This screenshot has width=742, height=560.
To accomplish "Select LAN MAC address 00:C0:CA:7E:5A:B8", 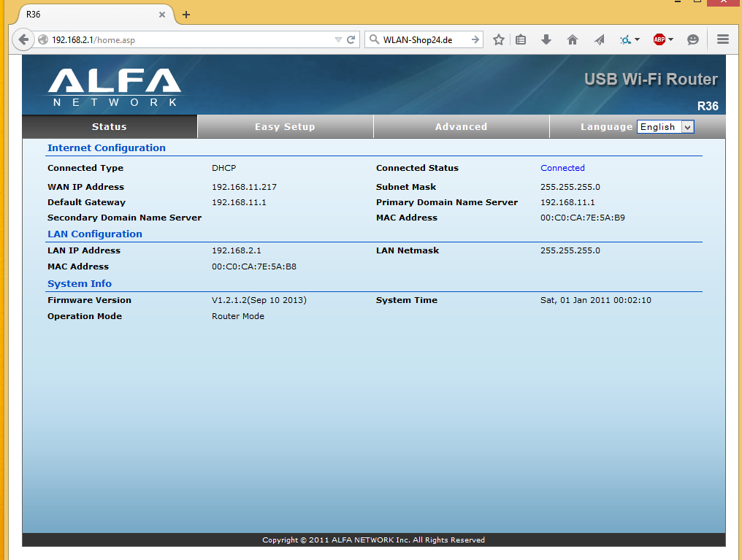I will coord(254,266).
